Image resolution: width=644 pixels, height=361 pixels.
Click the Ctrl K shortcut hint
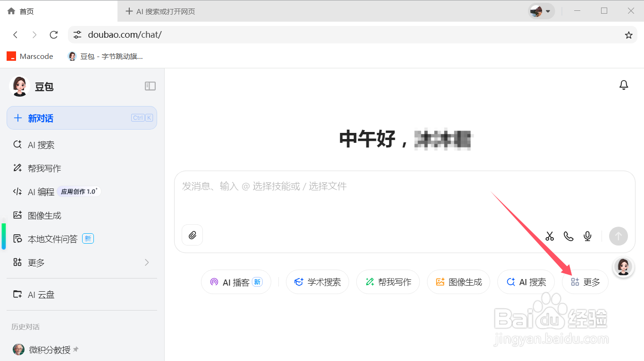pyautogui.click(x=142, y=118)
